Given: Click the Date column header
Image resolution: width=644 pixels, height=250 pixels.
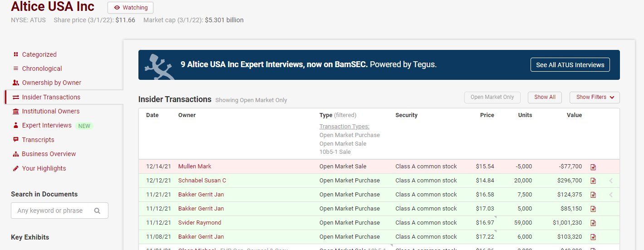Looking at the screenshot, I should coord(152,115).
